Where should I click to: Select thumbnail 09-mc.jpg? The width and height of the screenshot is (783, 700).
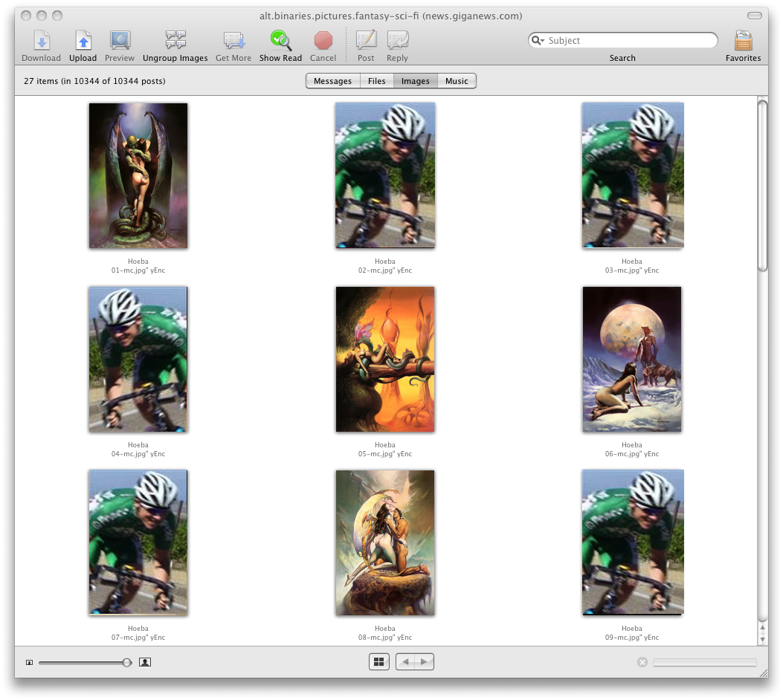pos(633,542)
